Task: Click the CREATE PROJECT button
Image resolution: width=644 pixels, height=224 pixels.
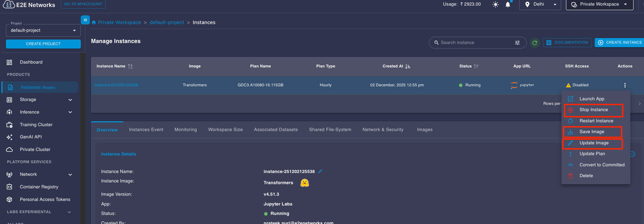Action: (43, 44)
